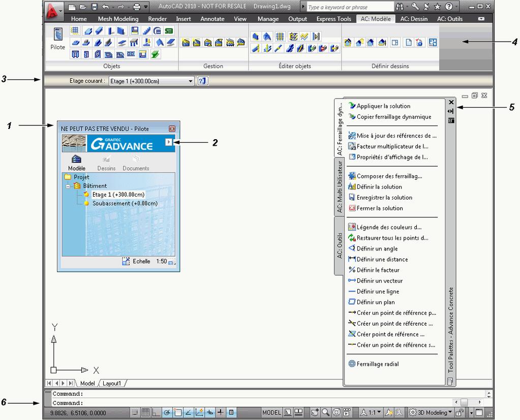This screenshot has width=520, height=420.
Task: Select Soubassement (+0.00cm) in project tree
Action: (125, 203)
